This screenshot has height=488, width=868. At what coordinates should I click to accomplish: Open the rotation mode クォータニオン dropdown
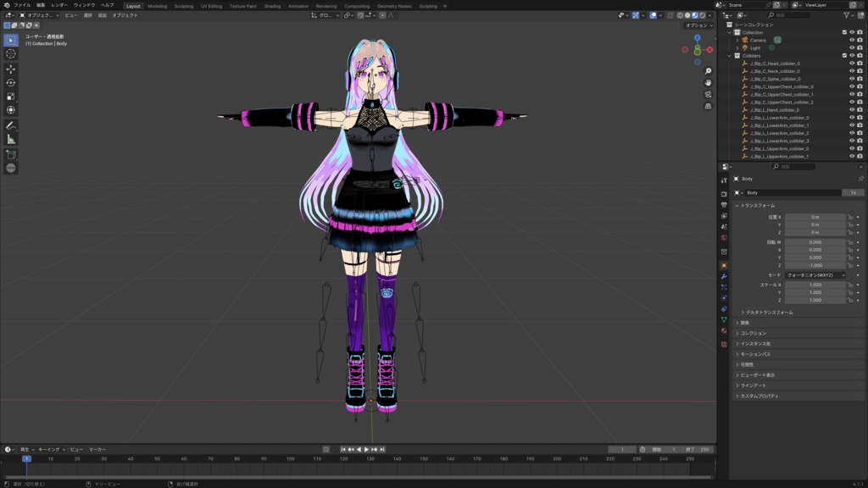click(x=815, y=275)
